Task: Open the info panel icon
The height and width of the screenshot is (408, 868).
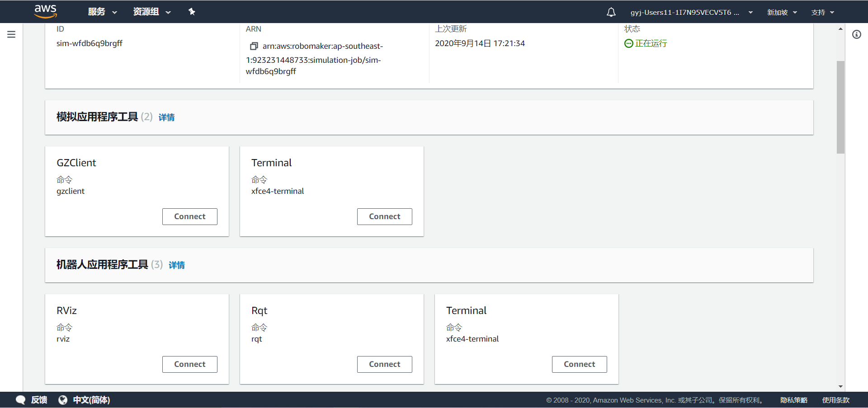Action: [857, 34]
